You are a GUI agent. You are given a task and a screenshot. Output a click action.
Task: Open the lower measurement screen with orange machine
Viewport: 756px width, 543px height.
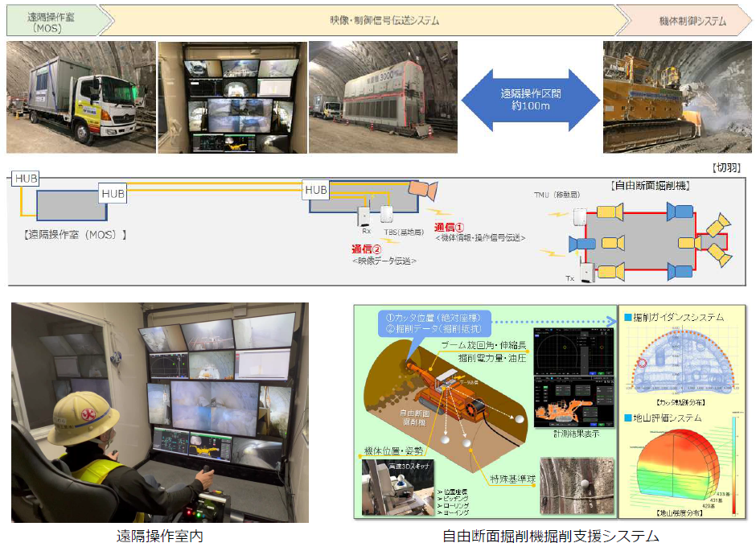pos(573,401)
